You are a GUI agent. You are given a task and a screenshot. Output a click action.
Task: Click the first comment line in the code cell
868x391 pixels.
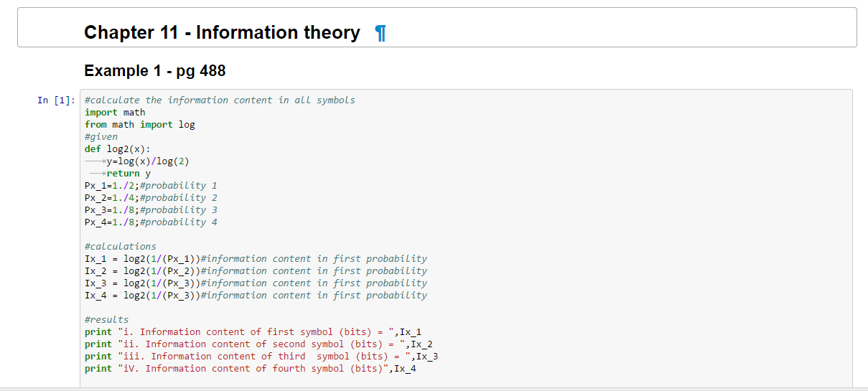pos(220,100)
